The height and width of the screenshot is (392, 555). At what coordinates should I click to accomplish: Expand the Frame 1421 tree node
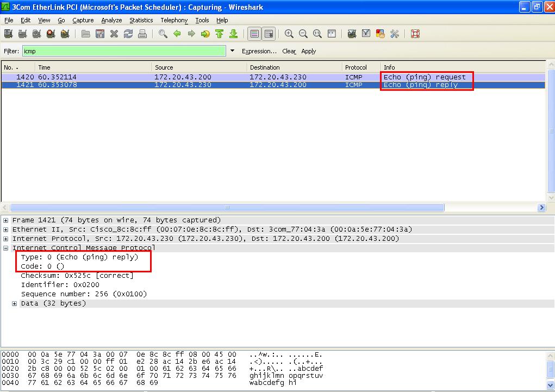coord(5,220)
